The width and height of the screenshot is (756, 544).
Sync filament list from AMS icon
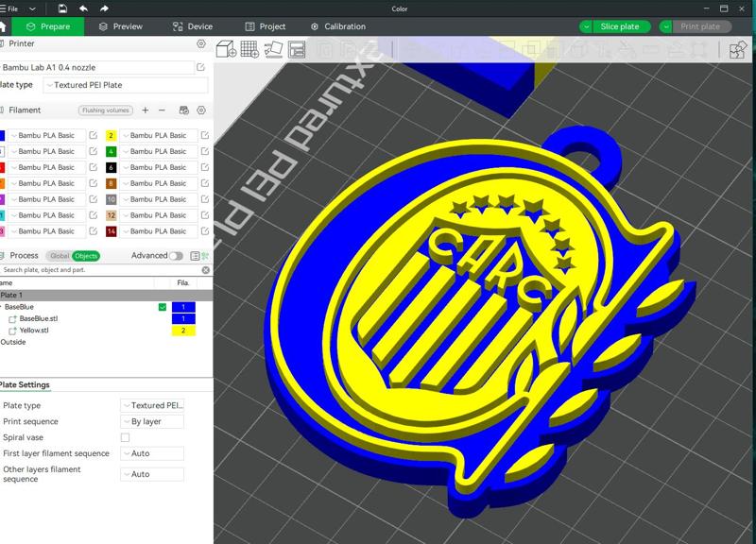pyautogui.click(x=184, y=110)
